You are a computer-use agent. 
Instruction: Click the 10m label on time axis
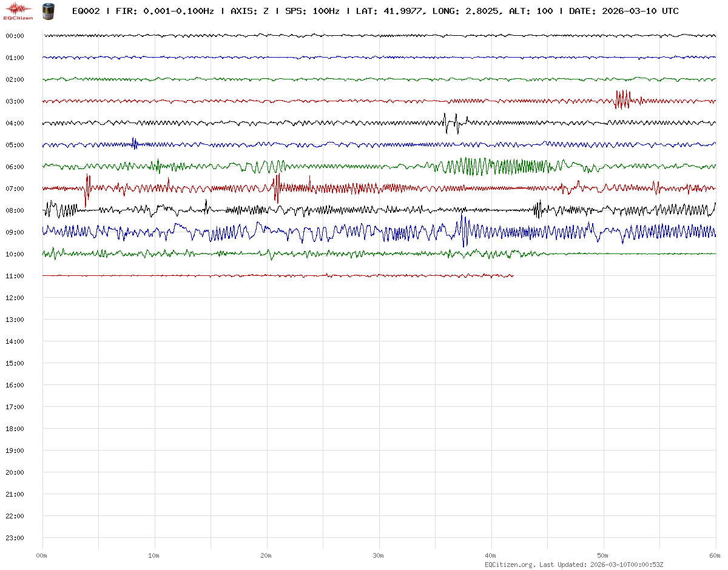point(154,555)
